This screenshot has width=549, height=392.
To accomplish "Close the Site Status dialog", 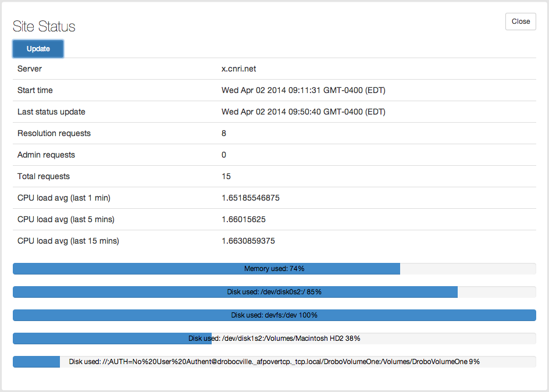I will click(521, 22).
